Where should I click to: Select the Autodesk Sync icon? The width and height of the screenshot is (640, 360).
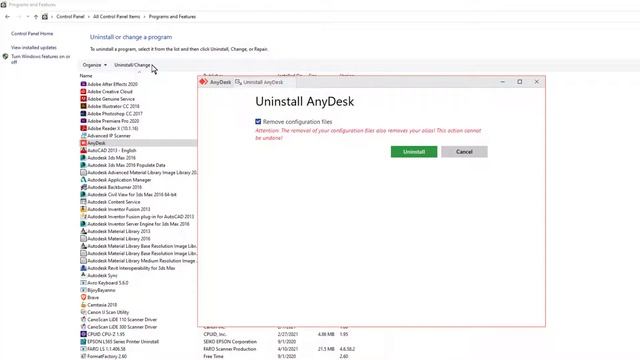click(x=83, y=275)
